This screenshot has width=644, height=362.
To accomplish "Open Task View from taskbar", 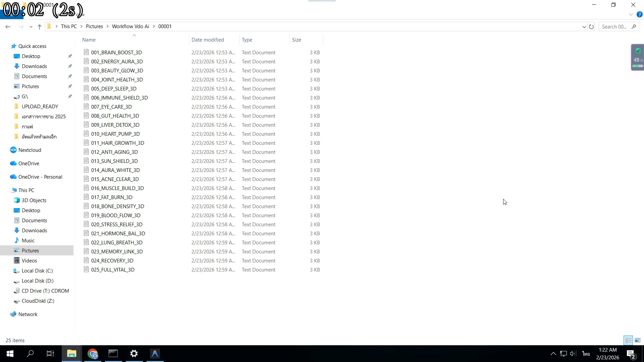I will pos(50,354).
